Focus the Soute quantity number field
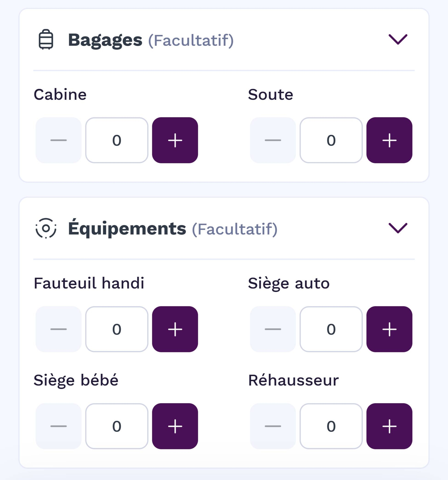This screenshot has height=480, width=448. tap(331, 140)
